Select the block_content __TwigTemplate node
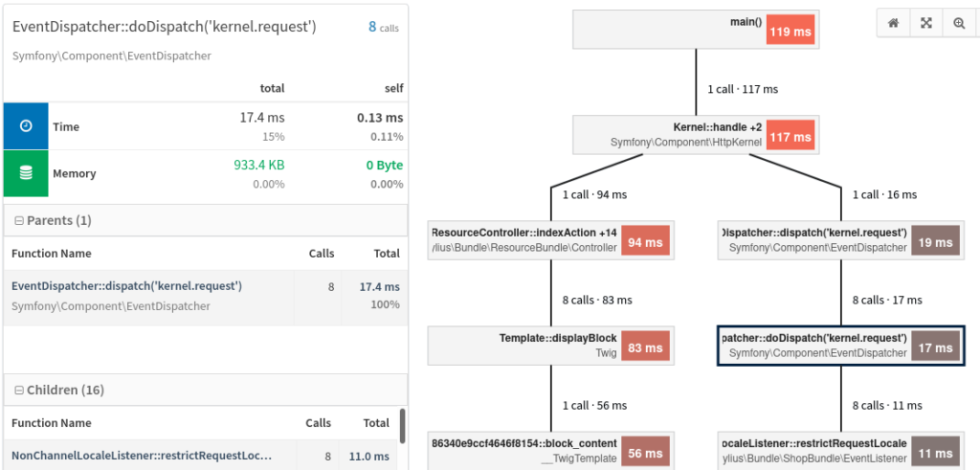 pos(550,451)
